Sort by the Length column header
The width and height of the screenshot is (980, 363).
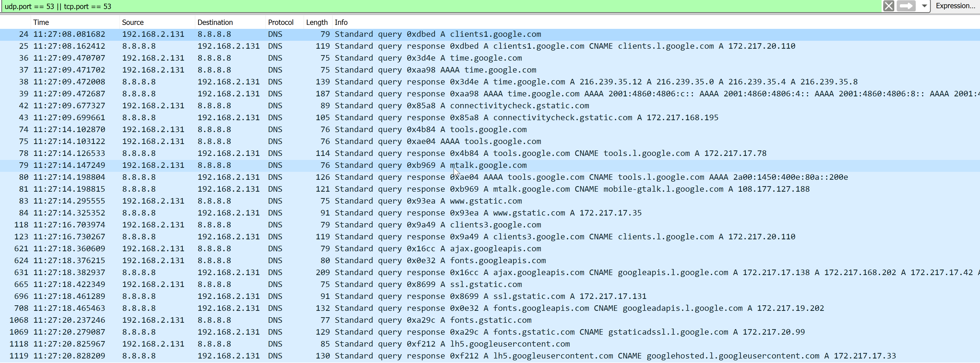coord(317,23)
